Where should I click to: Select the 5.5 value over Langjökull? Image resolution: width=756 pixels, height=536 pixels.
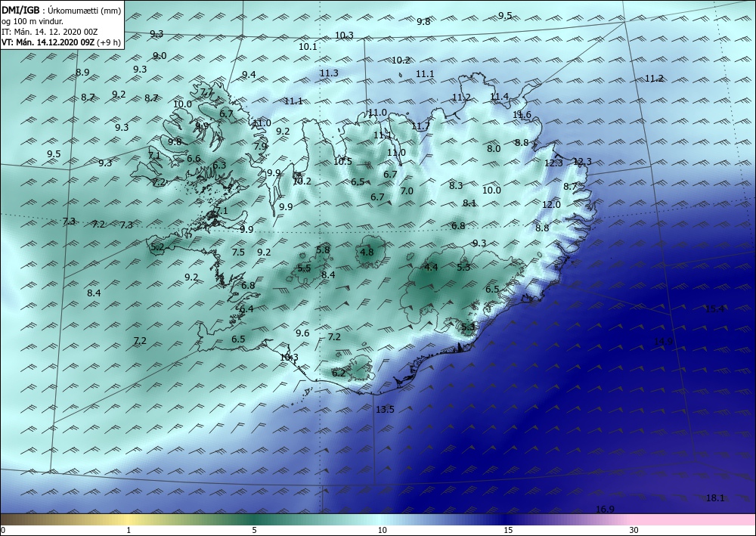[304, 268]
